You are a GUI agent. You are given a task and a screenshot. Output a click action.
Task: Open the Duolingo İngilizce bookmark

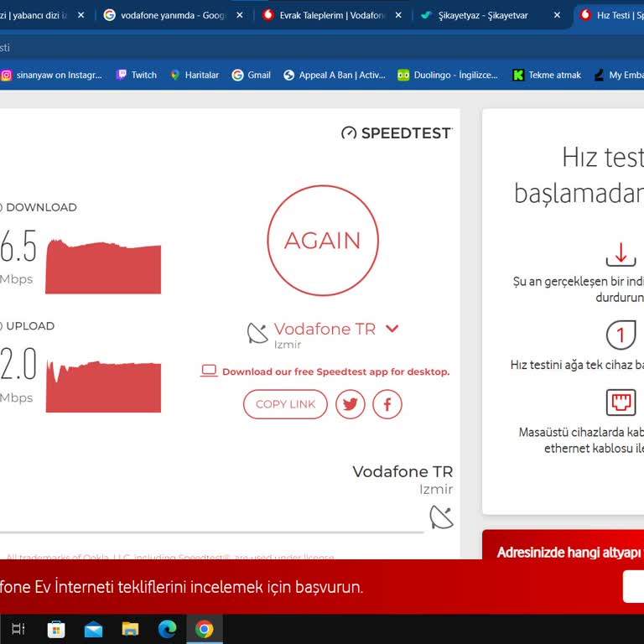(448, 75)
